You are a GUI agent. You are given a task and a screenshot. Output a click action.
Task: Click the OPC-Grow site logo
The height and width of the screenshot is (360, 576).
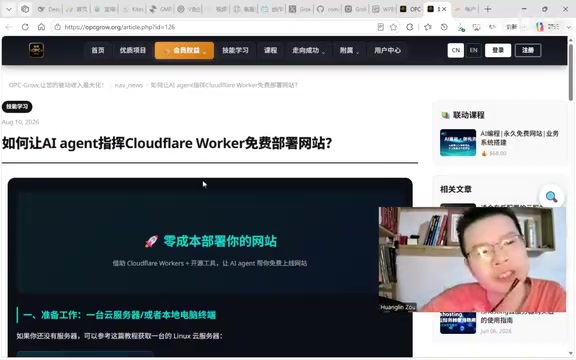click(36, 50)
